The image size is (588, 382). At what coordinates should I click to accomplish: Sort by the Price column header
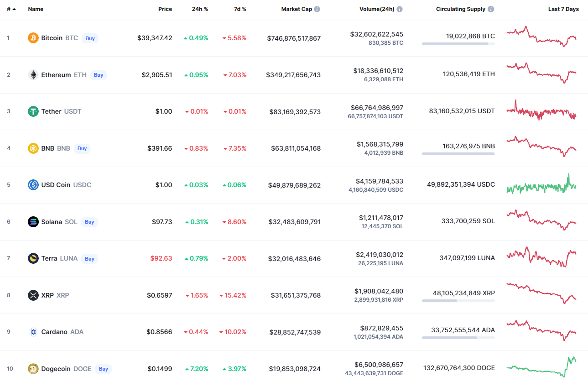coord(165,9)
